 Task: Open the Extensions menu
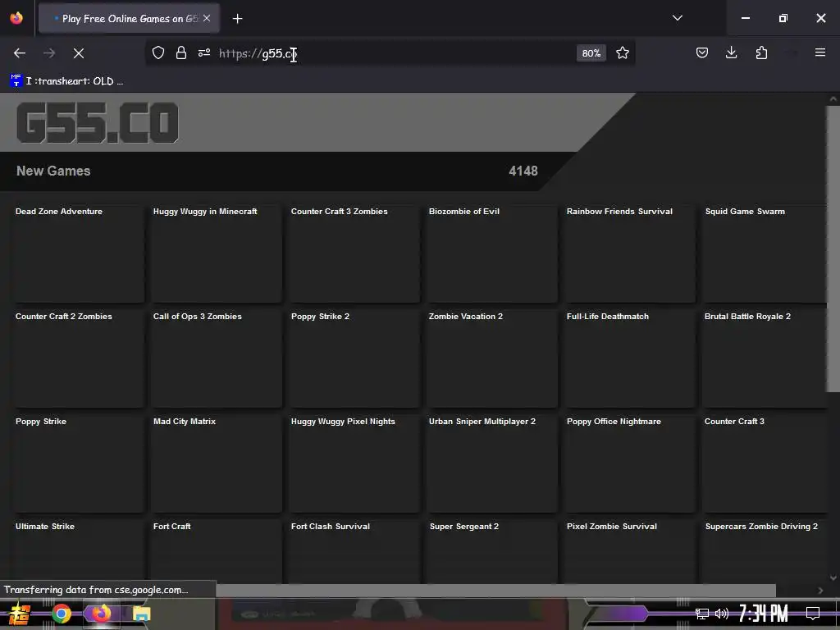761,53
